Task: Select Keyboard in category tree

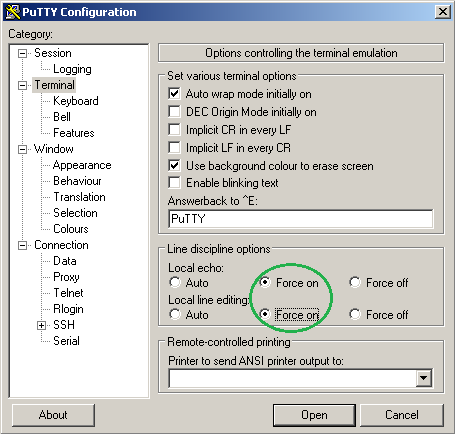Action: pos(76,101)
